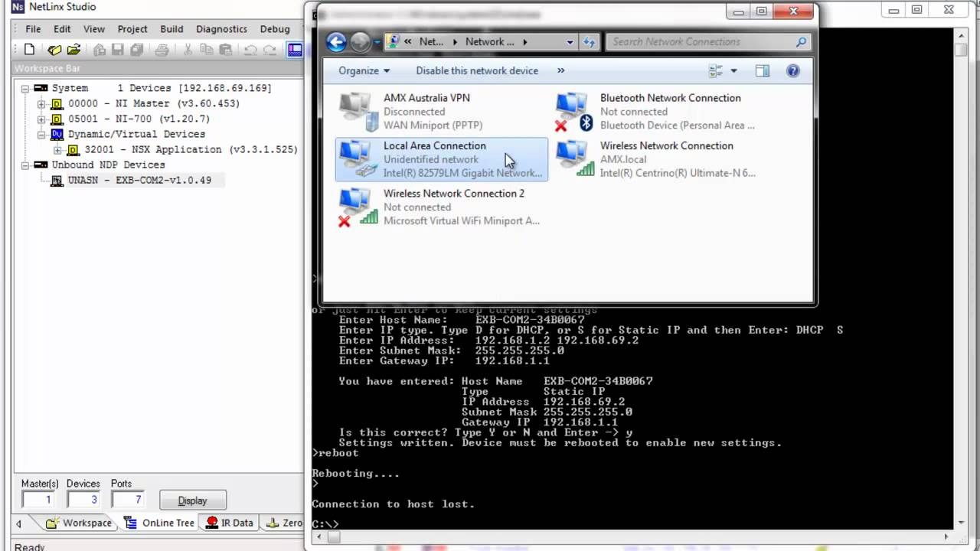Select the Copy icon in the toolbar
Image resolution: width=980 pixels, height=551 pixels.
coord(205,49)
